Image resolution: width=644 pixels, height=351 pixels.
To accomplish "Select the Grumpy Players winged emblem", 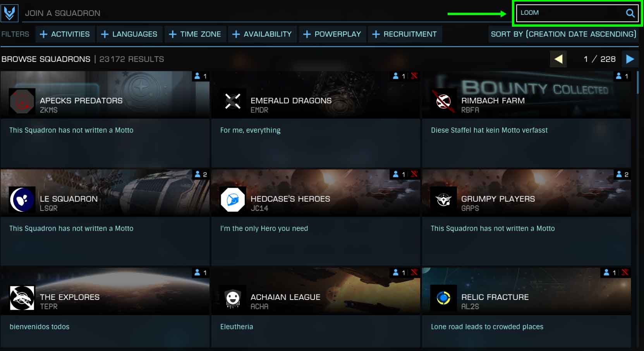I will click(x=443, y=200).
